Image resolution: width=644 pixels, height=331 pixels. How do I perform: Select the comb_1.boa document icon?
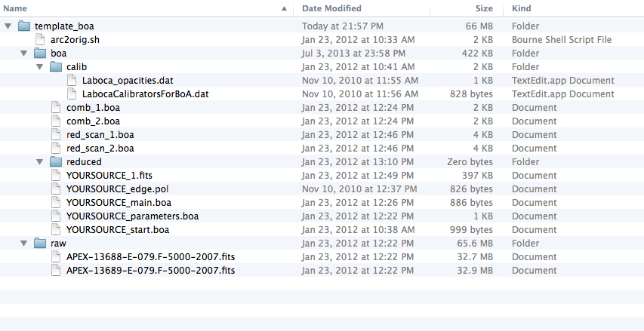pos(56,108)
